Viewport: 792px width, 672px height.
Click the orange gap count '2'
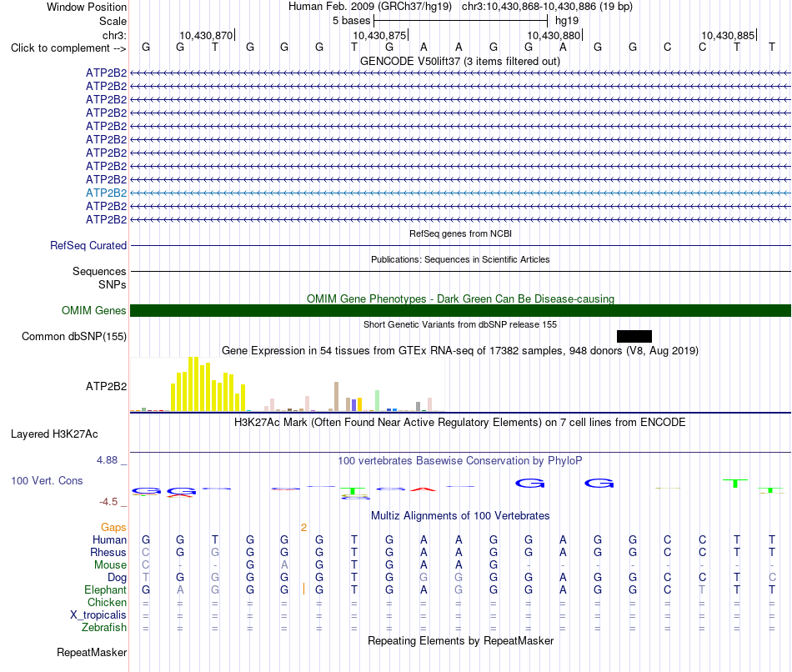pyautogui.click(x=303, y=528)
